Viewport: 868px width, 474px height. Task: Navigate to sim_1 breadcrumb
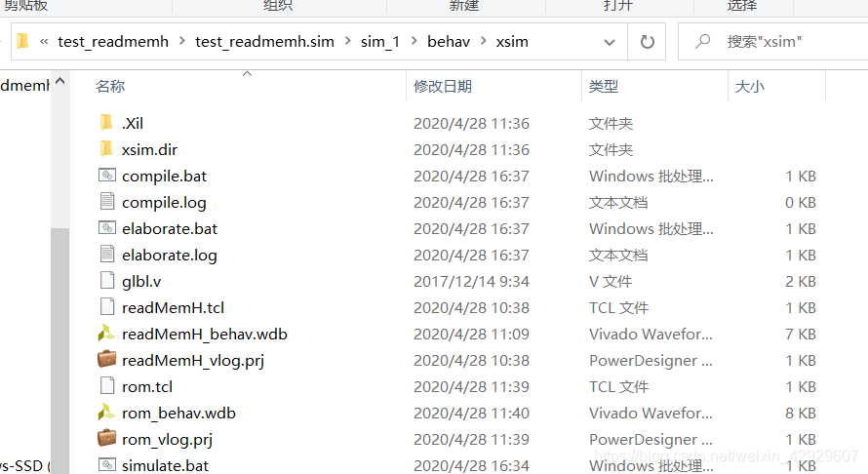tap(379, 42)
